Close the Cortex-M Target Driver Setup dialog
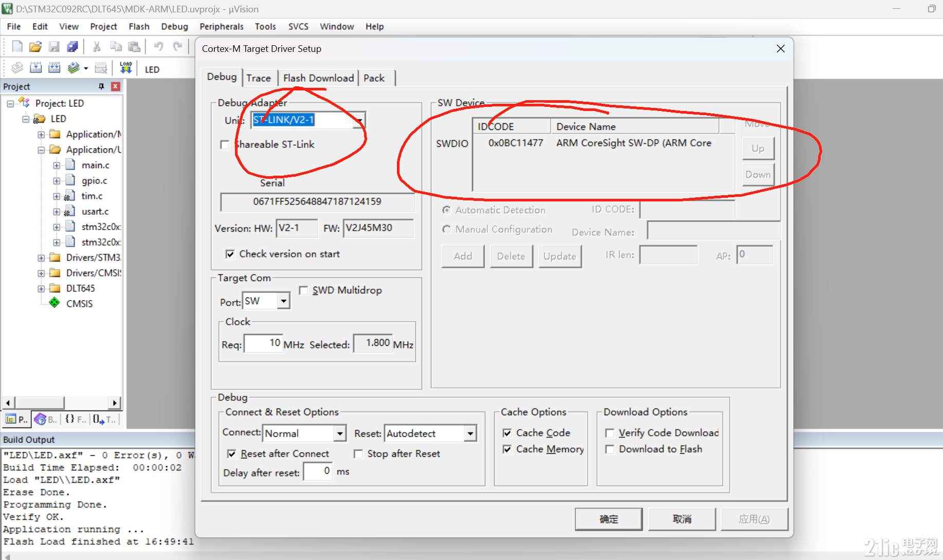This screenshot has height=560, width=943. [781, 49]
